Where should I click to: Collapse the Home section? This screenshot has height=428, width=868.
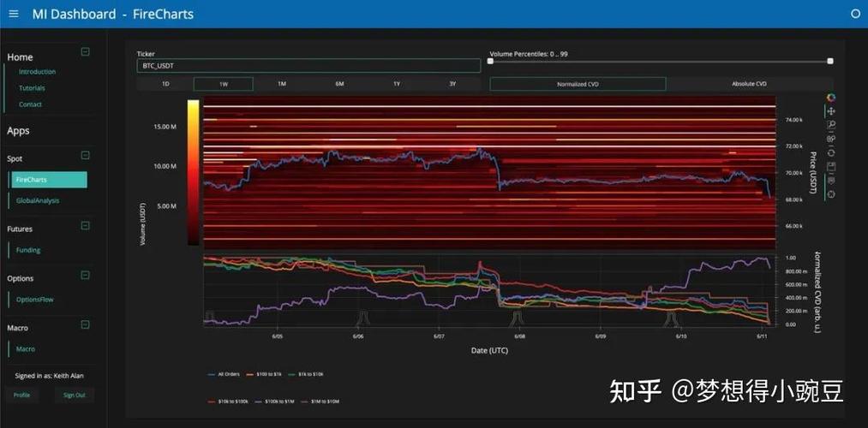[85, 51]
